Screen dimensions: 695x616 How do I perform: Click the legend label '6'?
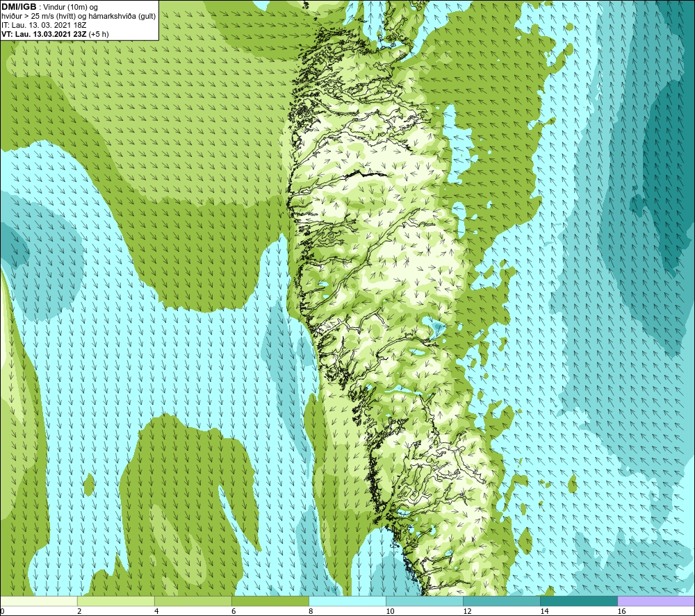234,611
